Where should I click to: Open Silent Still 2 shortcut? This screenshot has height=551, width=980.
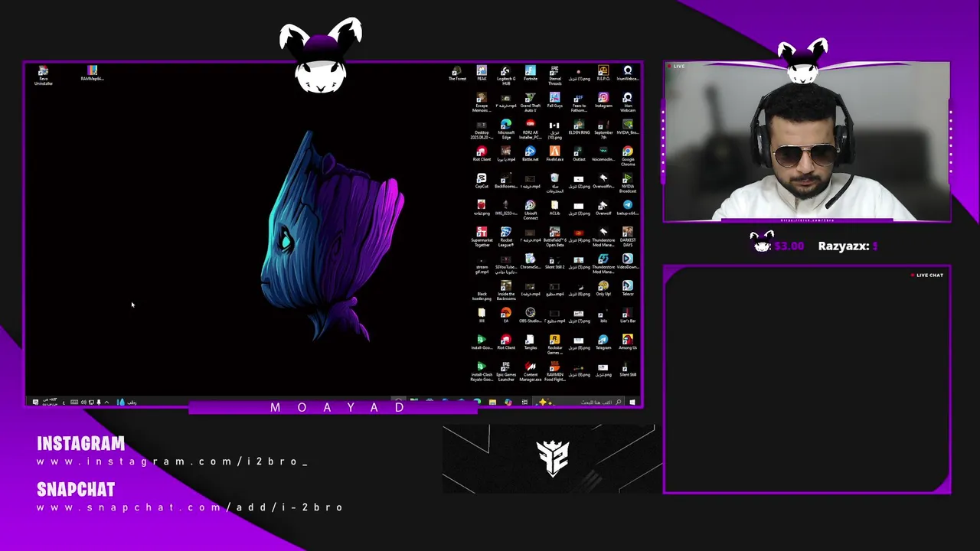tap(554, 261)
